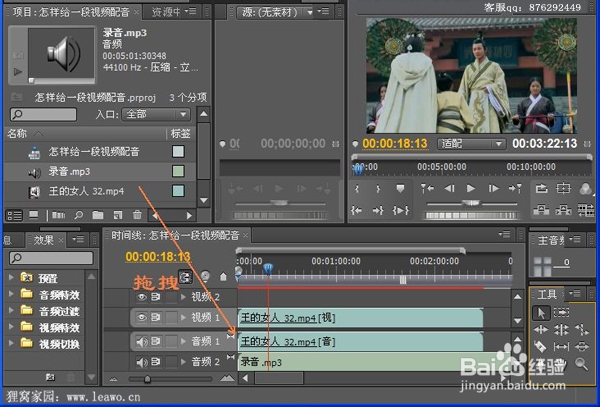Hide the 视频 1 track with eye toggle
This screenshot has height=407, width=600.
coord(142,317)
